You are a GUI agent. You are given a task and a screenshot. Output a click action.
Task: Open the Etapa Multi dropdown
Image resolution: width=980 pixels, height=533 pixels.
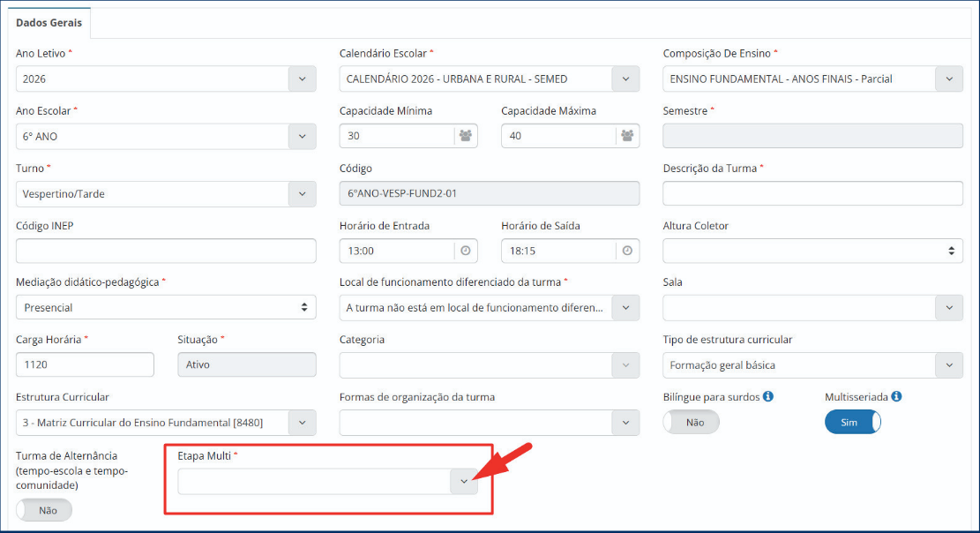click(464, 482)
